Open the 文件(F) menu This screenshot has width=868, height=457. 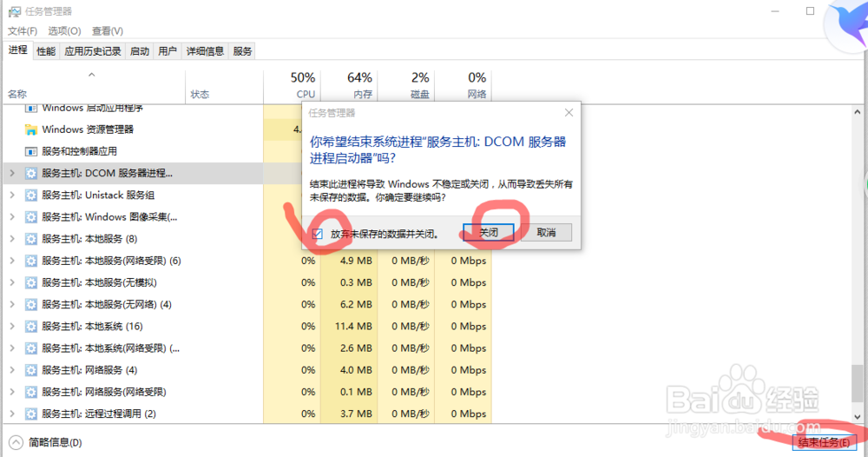pos(23,31)
